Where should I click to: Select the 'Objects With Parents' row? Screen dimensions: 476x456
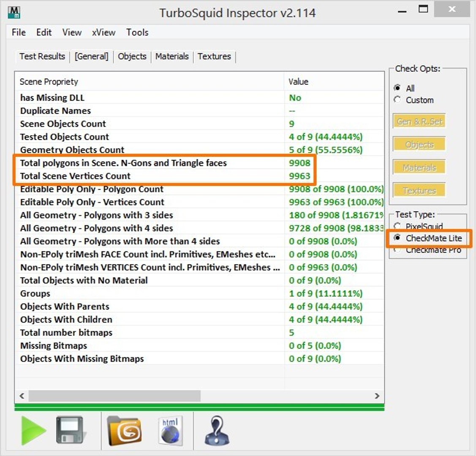coord(199,307)
